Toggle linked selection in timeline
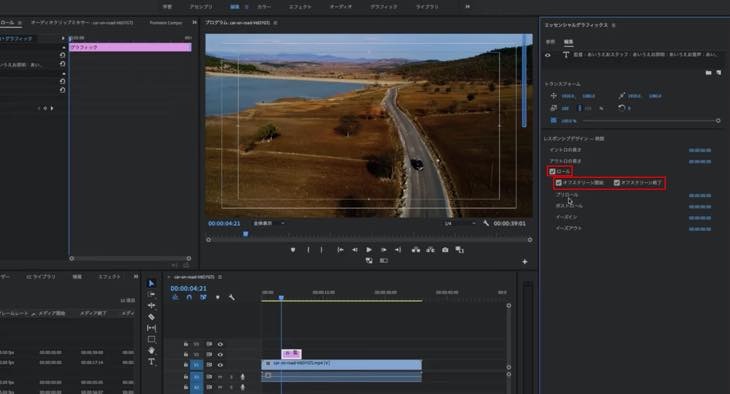Screen dimensions: 730x394 [x=203, y=297]
